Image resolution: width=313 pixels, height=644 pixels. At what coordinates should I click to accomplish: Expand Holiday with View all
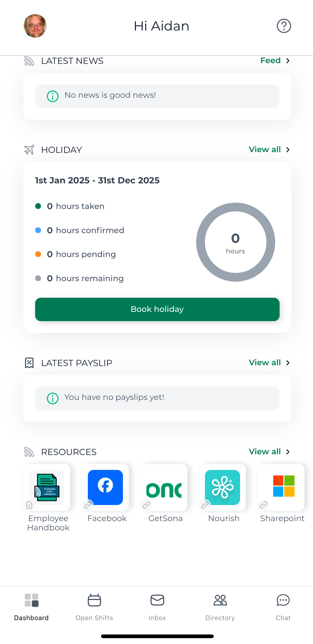point(269,149)
